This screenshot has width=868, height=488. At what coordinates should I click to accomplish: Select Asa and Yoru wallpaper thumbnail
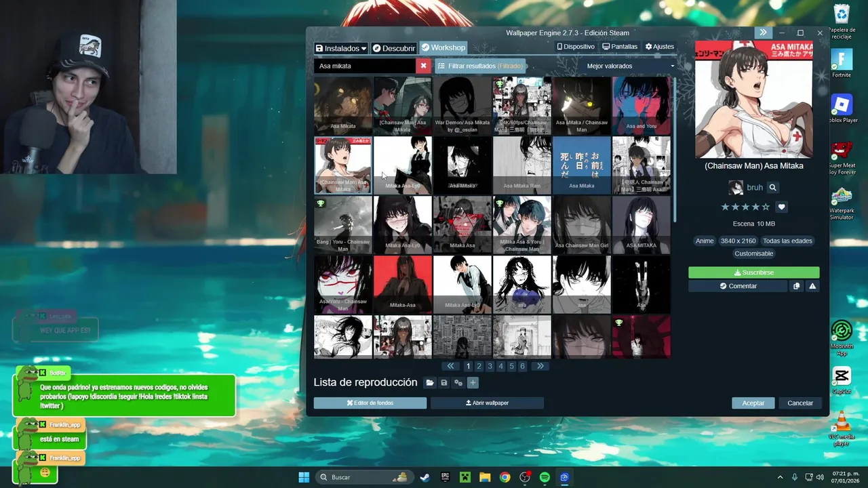click(642, 106)
